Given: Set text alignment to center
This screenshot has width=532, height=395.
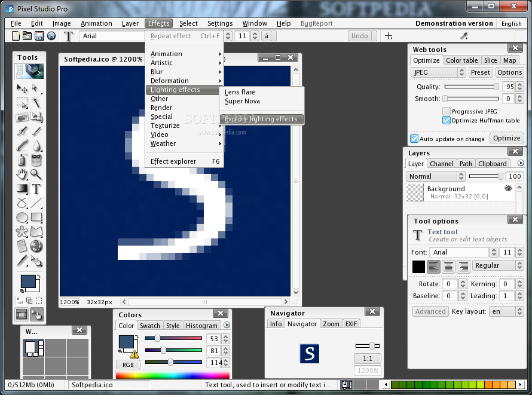Looking at the screenshot, I should [448, 267].
